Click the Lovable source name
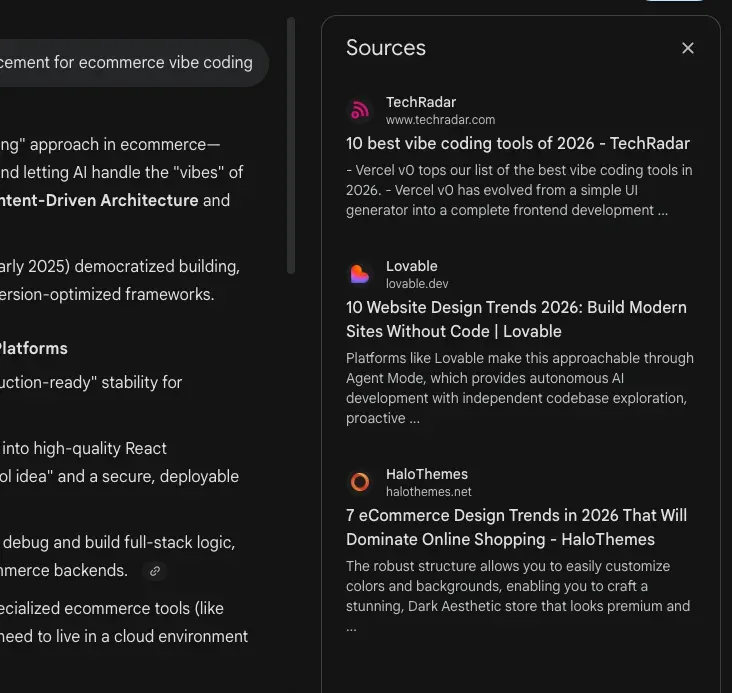 click(411, 266)
